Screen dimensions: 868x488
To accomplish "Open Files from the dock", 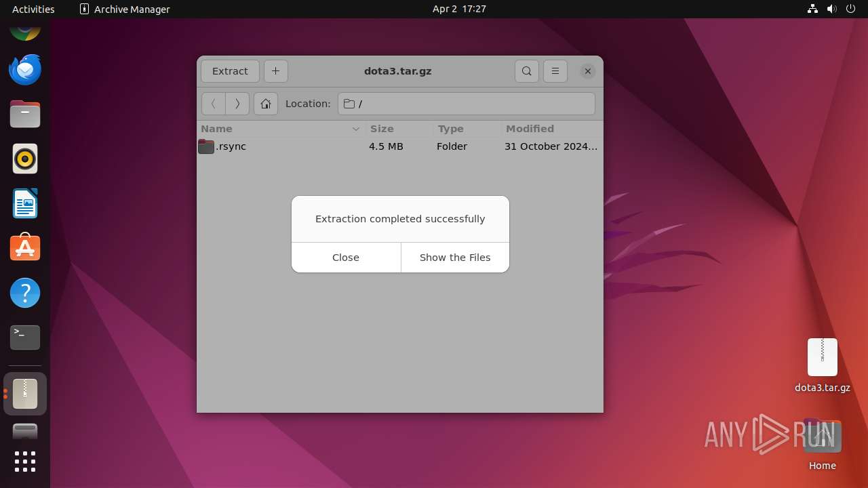I will point(25,114).
